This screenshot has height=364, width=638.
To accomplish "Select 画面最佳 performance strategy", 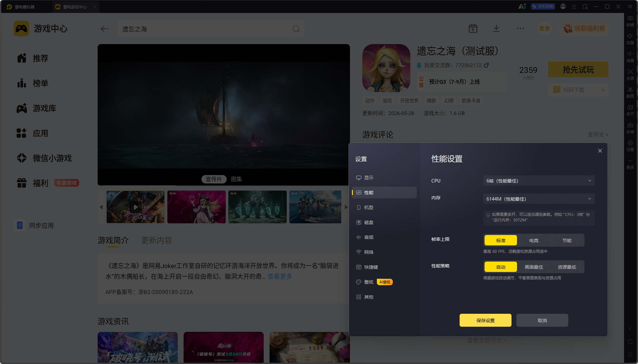I will point(534,267).
